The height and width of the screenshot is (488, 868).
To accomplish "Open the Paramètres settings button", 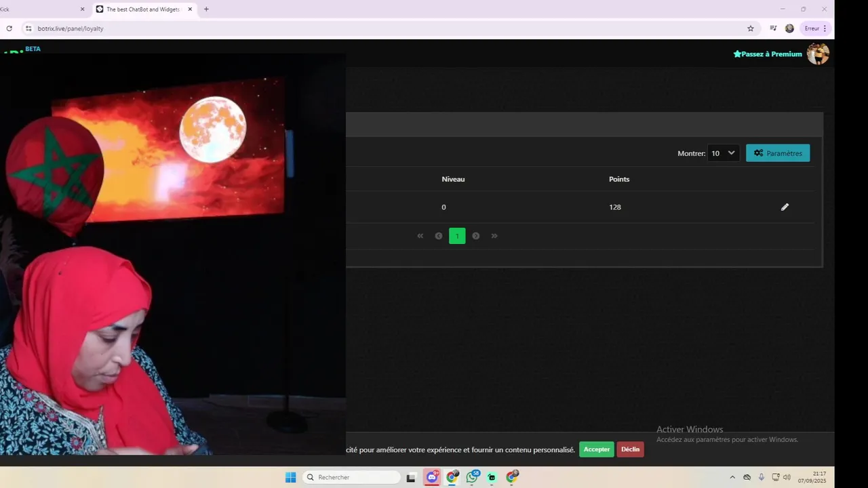I will (x=778, y=153).
